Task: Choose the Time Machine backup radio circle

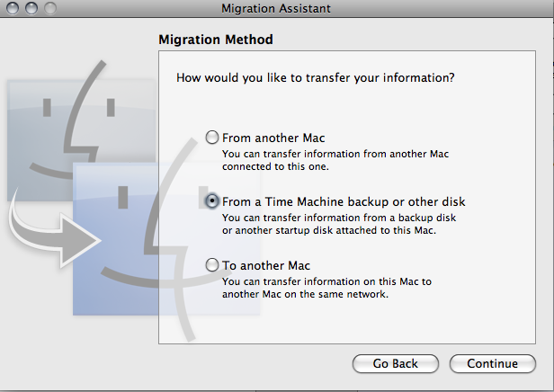Action: 212,201
